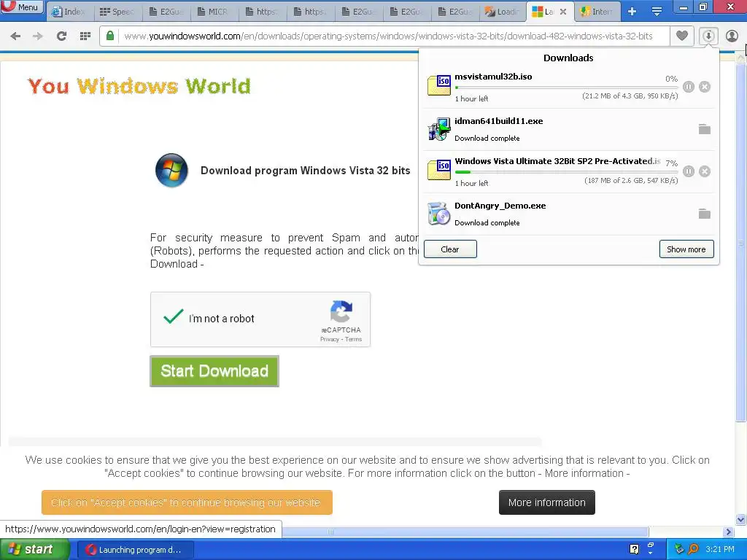
Task: Click msvistamul32b.iso file icon
Action: click(x=438, y=86)
